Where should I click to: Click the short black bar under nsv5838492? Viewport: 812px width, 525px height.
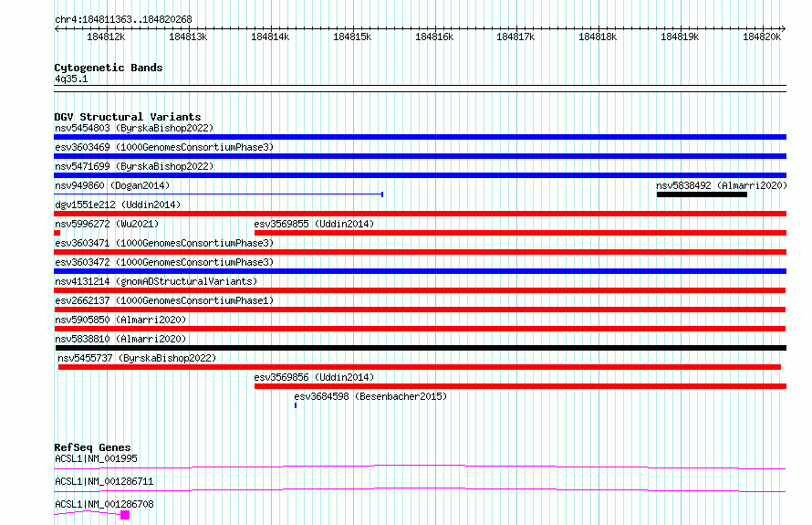702,194
